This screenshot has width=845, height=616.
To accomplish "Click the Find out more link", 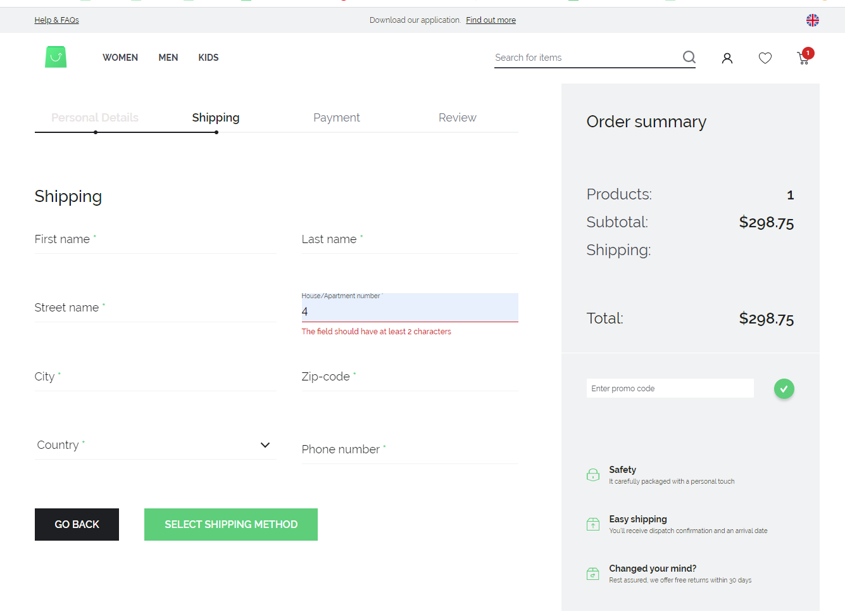I will pyautogui.click(x=491, y=20).
